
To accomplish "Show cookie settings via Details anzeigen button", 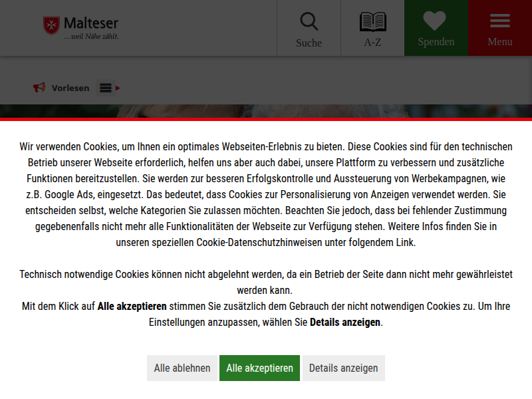I will pyautogui.click(x=343, y=368).
